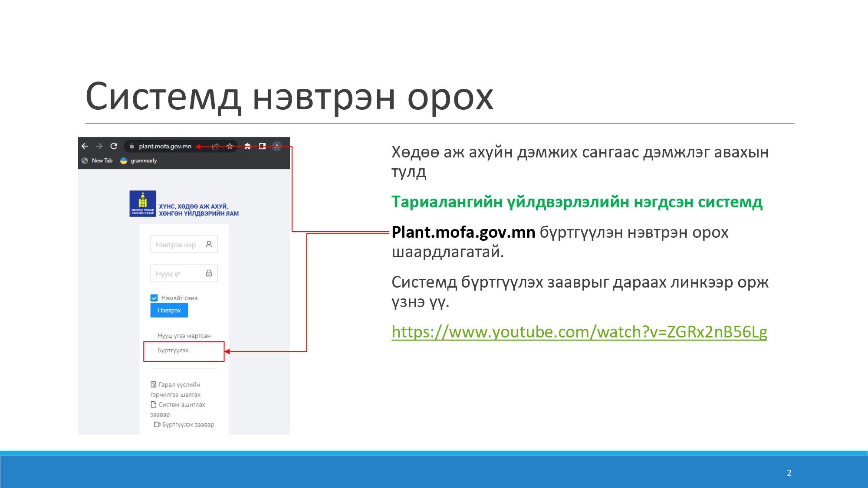Click the blue Нэвтрэх button
This screenshot has height=488, width=868.
pyautogui.click(x=169, y=310)
